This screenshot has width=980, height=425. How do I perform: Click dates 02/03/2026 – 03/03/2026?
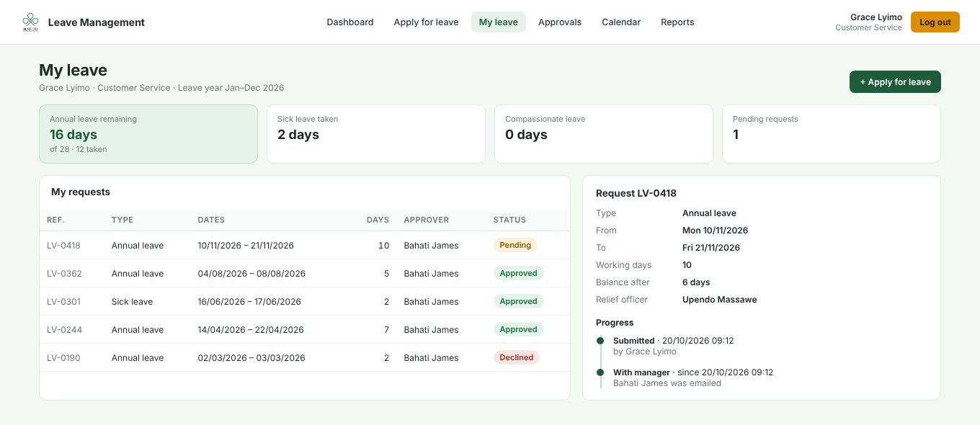tap(251, 358)
